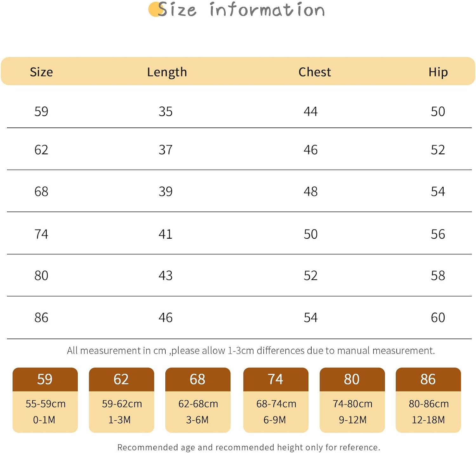Select the Hip column header

tap(438, 72)
